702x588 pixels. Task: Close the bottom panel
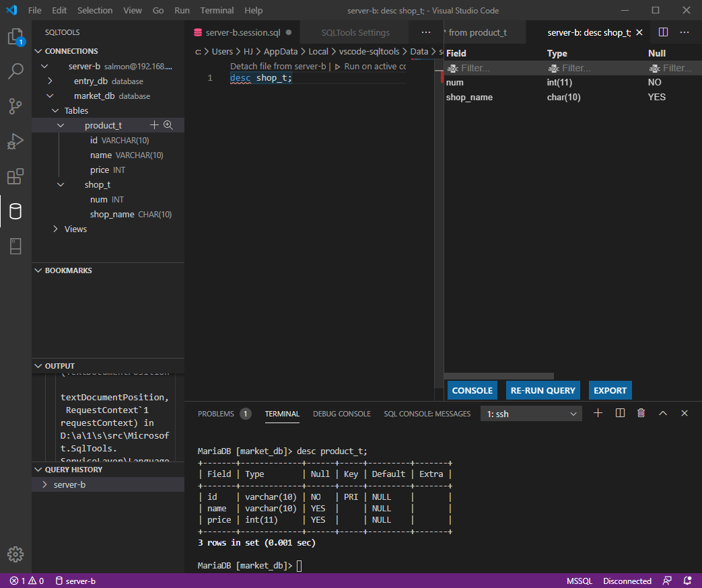coord(685,413)
